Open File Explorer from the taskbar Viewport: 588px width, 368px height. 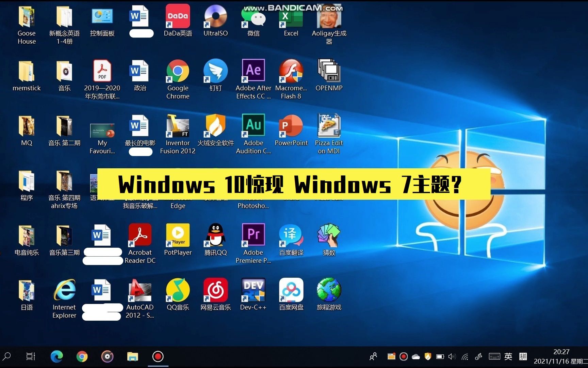pos(133,356)
